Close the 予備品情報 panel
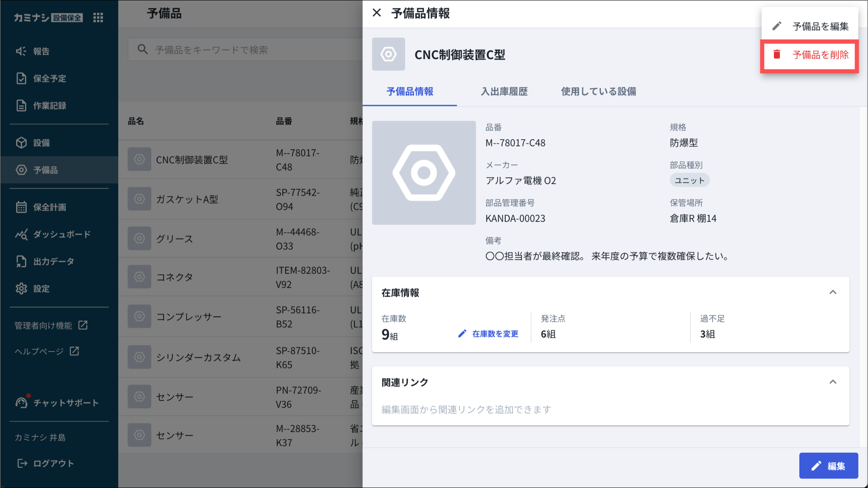868x488 pixels. (x=376, y=13)
